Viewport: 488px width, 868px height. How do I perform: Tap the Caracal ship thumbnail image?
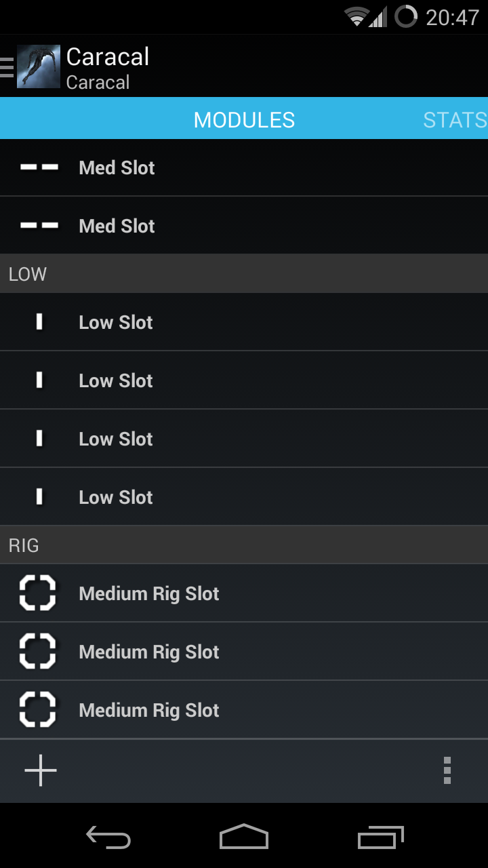[x=39, y=66]
